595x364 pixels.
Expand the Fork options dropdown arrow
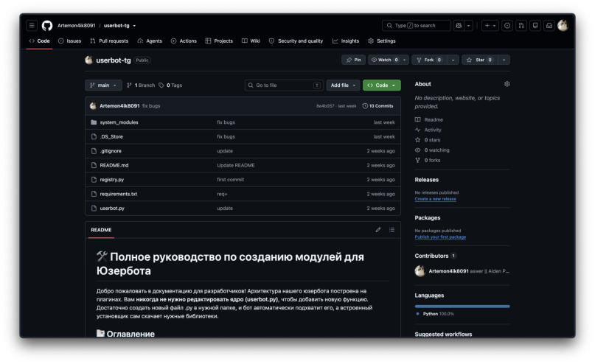[453, 60]
